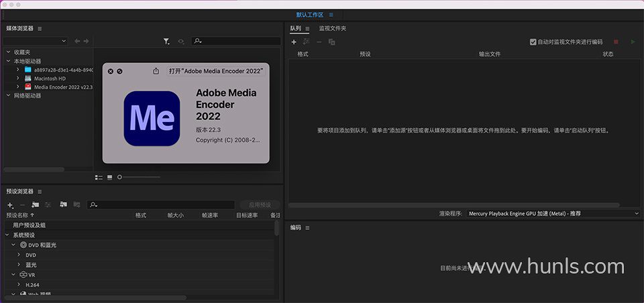
Task: Click the 格式 column header in queue
Action: pos(303,54)
